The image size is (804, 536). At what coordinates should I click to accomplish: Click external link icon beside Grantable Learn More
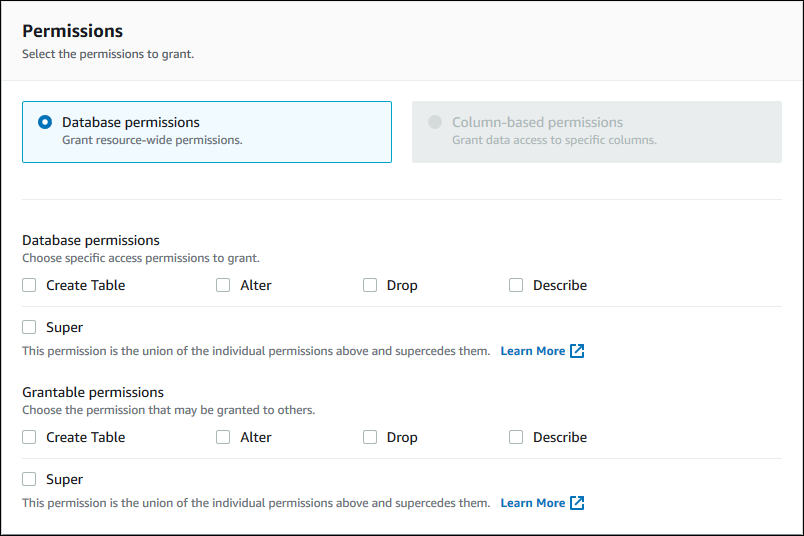click(577, 503)
